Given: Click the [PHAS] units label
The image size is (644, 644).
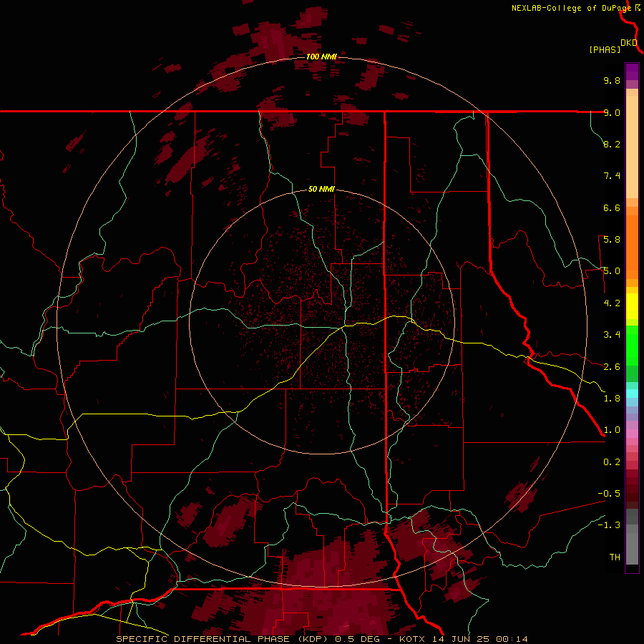Looking at the screenshot, I should tap(605, 49).
